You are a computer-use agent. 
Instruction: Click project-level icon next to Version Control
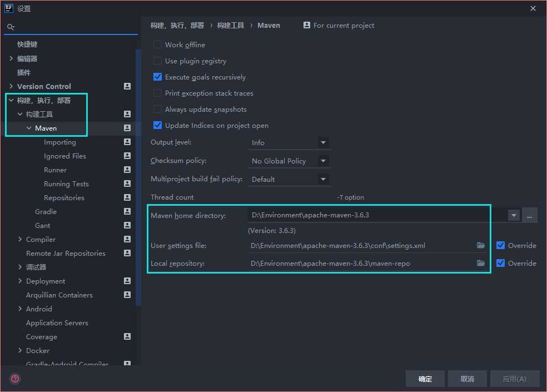coord(127,86)
